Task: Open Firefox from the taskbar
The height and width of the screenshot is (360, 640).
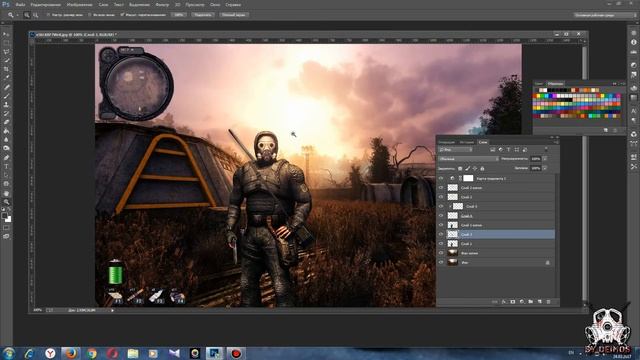Action: coord(71,353)
